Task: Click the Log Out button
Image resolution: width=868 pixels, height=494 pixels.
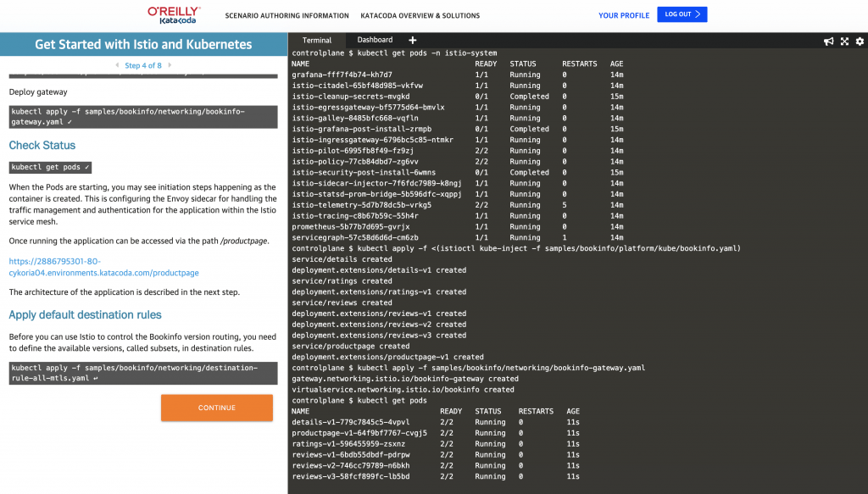Action: (682, 14)
